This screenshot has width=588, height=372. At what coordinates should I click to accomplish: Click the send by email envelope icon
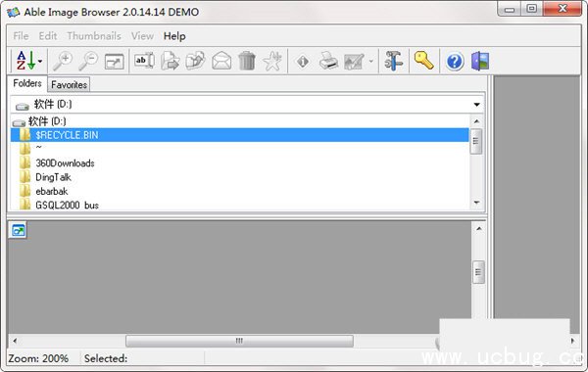221,61
